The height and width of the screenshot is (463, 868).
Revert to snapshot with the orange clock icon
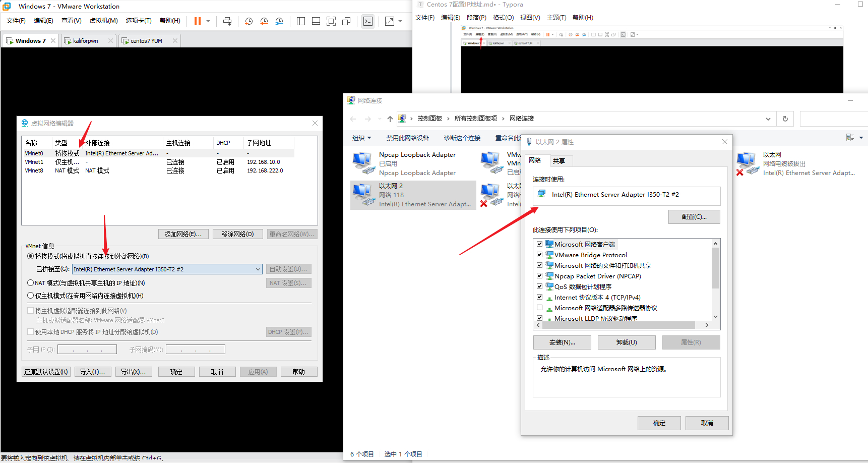pyautogui.click(x=264, y=21)
